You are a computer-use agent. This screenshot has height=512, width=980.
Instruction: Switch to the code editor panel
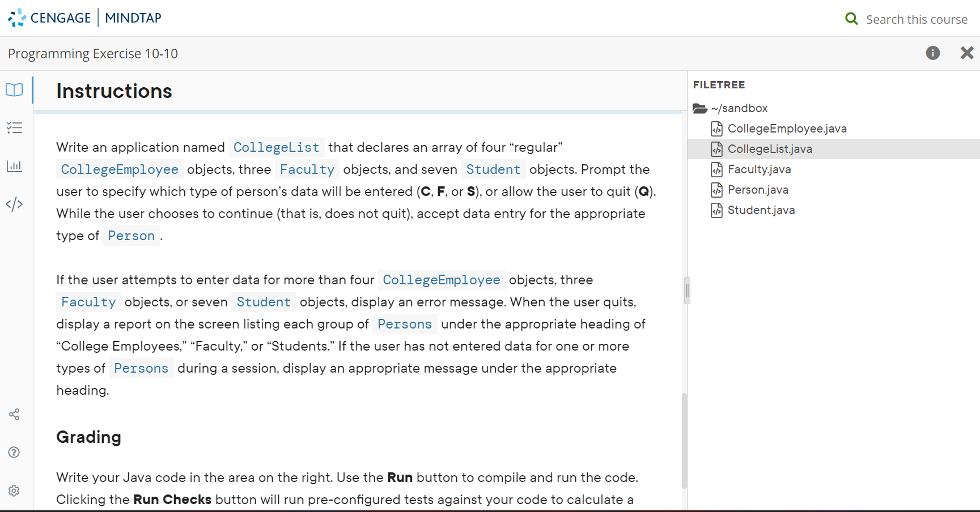[14, 204]
